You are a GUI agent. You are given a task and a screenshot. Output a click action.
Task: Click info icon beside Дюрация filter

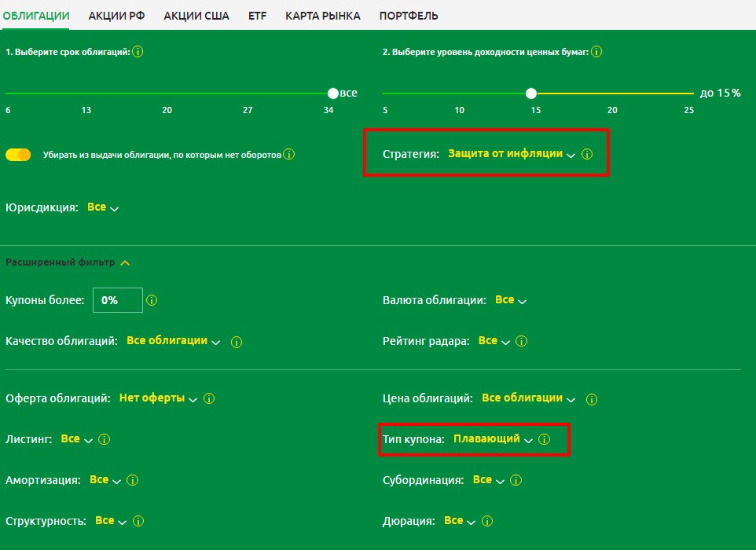click(486, 521)
